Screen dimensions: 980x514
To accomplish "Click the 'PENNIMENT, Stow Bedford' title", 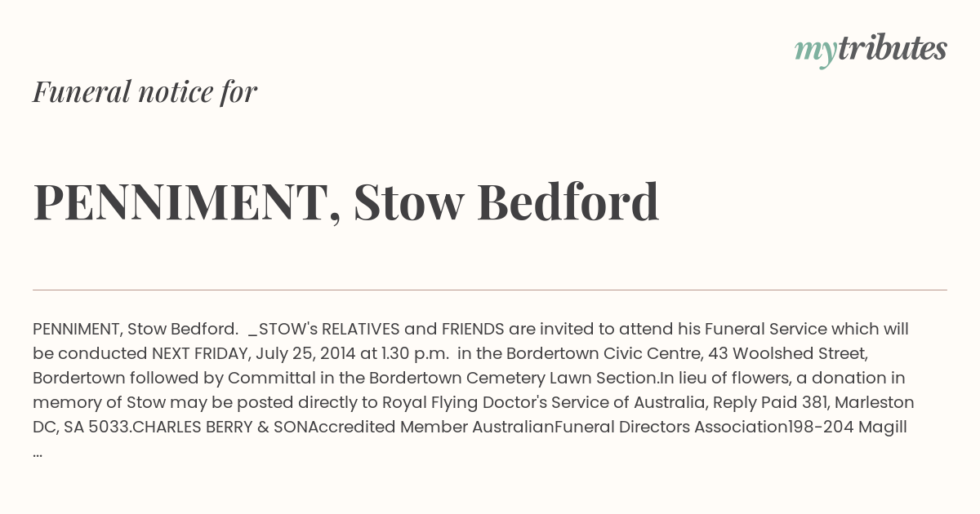I will coord(346,202).
